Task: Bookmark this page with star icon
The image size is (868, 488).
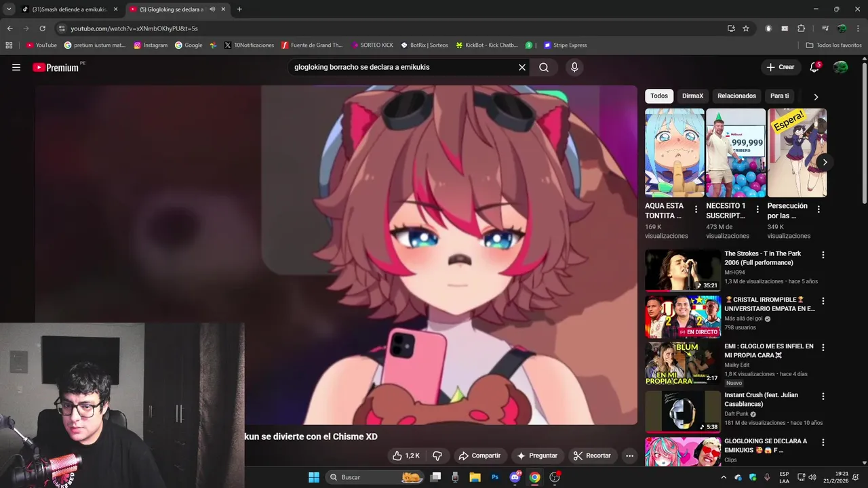Action: (x=746, y=28)
